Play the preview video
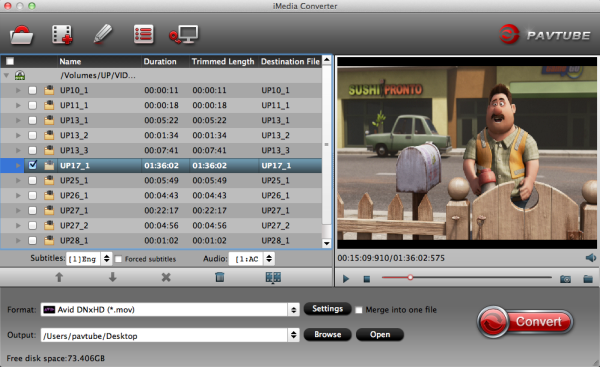 [x=346, y=279]
